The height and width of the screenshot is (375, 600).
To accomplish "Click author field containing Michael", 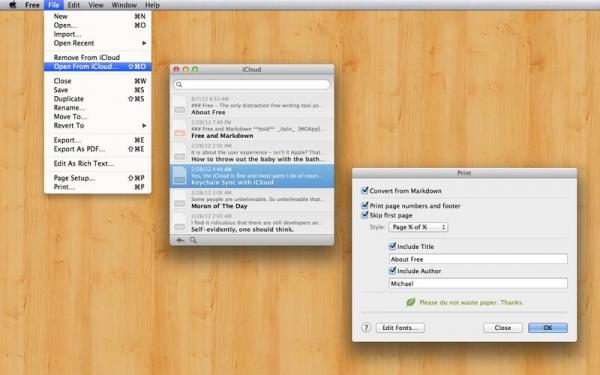I will click(478, 284).
